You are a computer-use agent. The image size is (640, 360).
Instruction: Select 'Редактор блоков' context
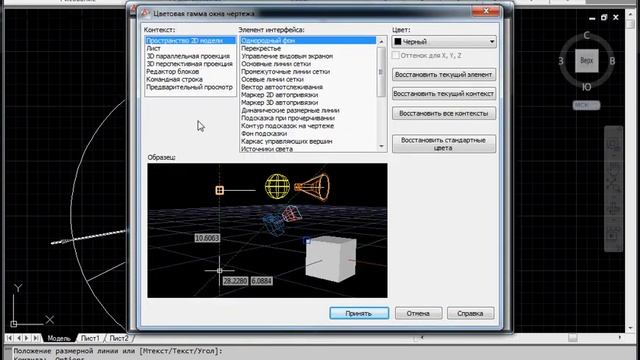pos(173,71)
